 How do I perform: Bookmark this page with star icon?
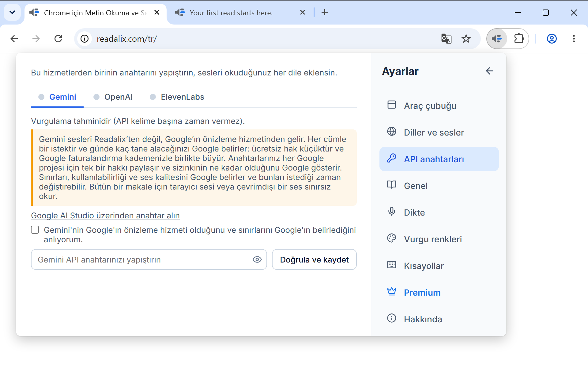[x=466, y=39]
